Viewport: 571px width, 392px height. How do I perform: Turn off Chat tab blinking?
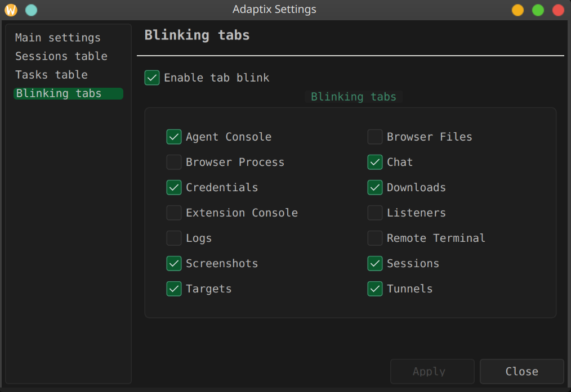tap(374, 162)
